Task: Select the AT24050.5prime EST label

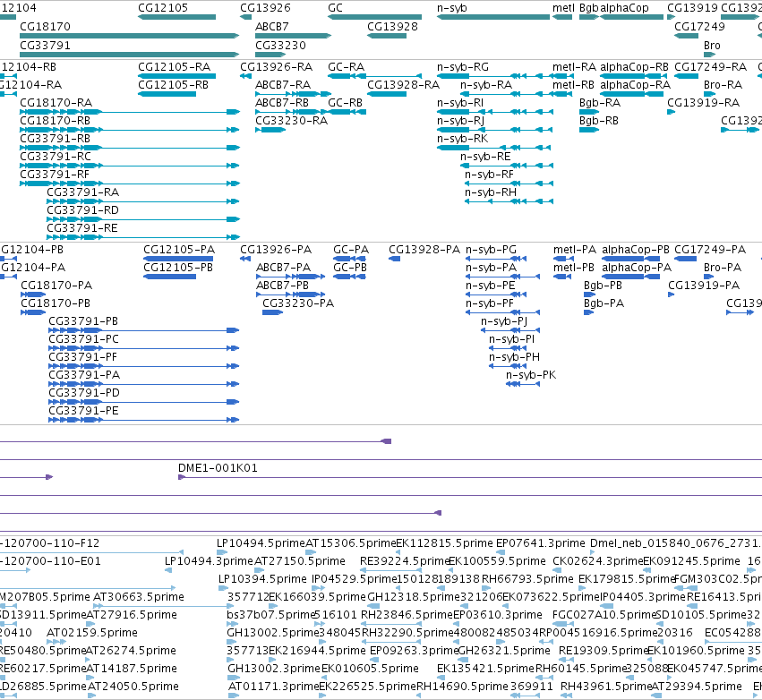Action: (133, 687)
